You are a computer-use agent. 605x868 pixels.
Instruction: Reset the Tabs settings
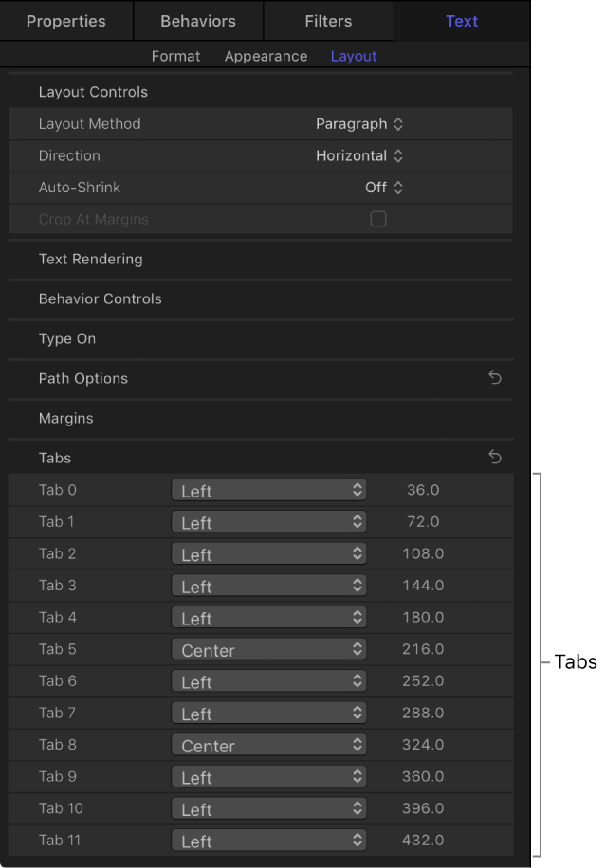pos(494,457)
